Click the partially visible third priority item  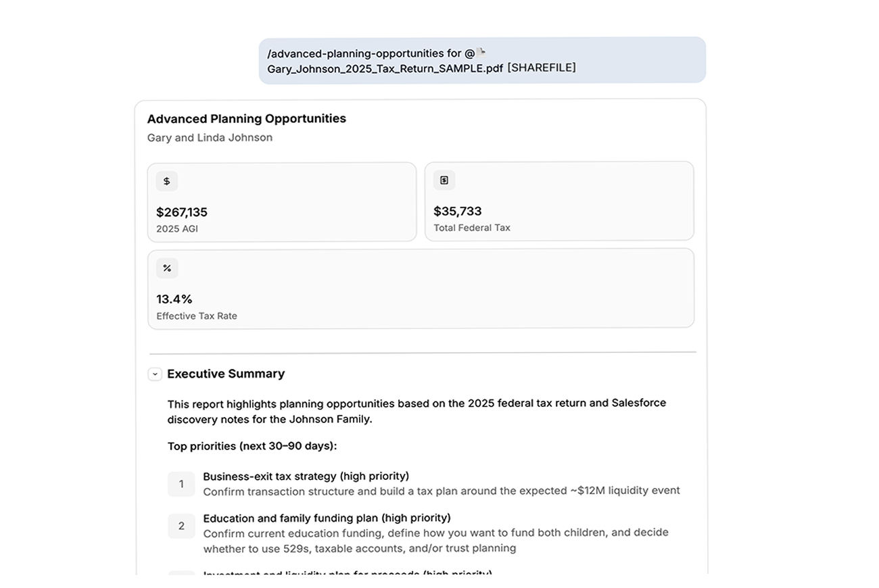[348, 573]
